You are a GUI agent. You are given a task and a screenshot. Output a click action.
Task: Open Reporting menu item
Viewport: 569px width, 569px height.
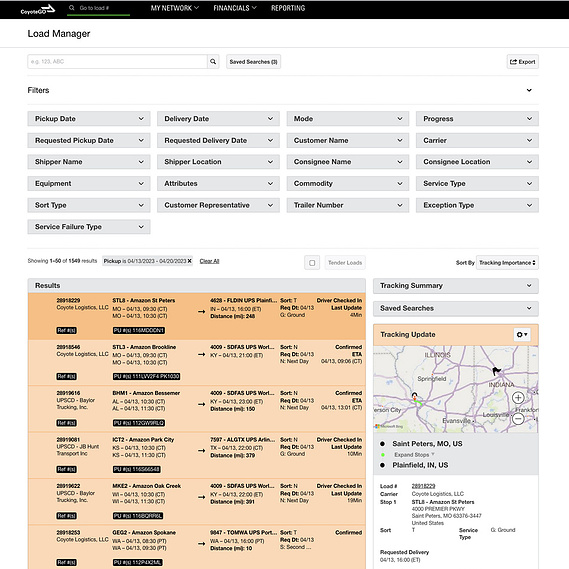coord(288,8)
